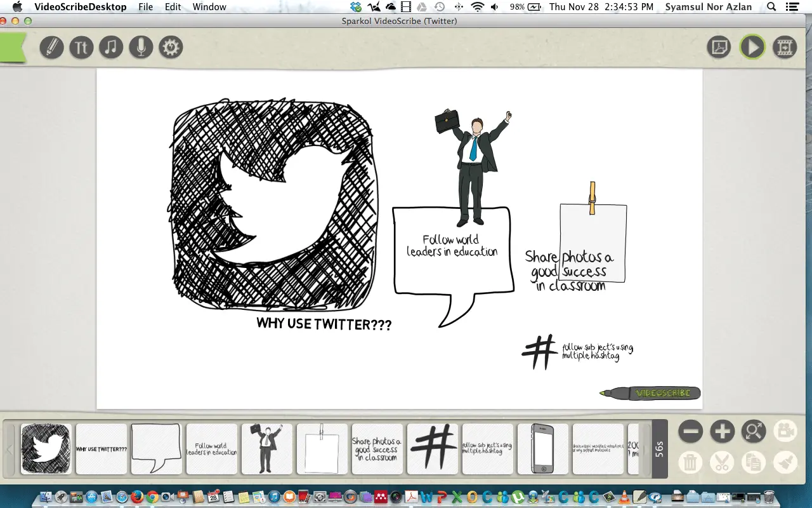Open the Apple menu
The image size is (812, 508).
point(17,7)
